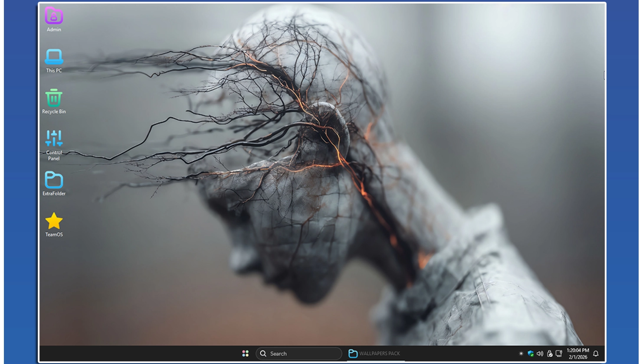Select the Recycle Bin icon
Screen dimensions: 643x364
(x=54, y=98)
